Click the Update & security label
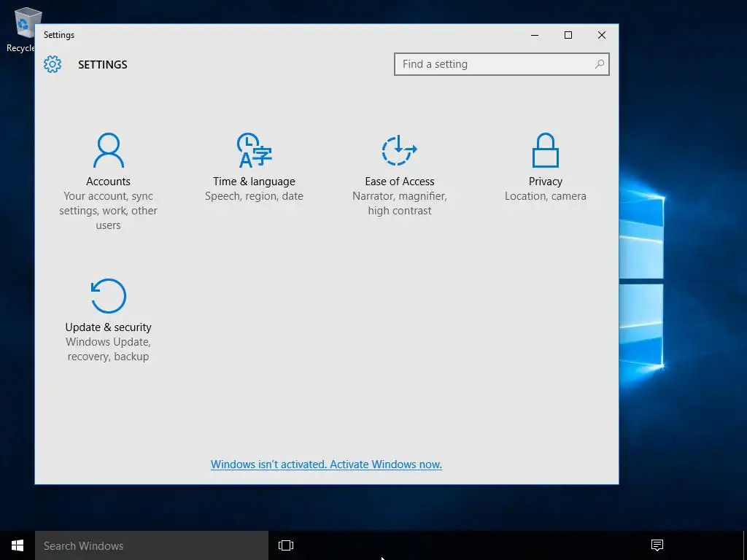Screen dimensions: 747x560 108,327
